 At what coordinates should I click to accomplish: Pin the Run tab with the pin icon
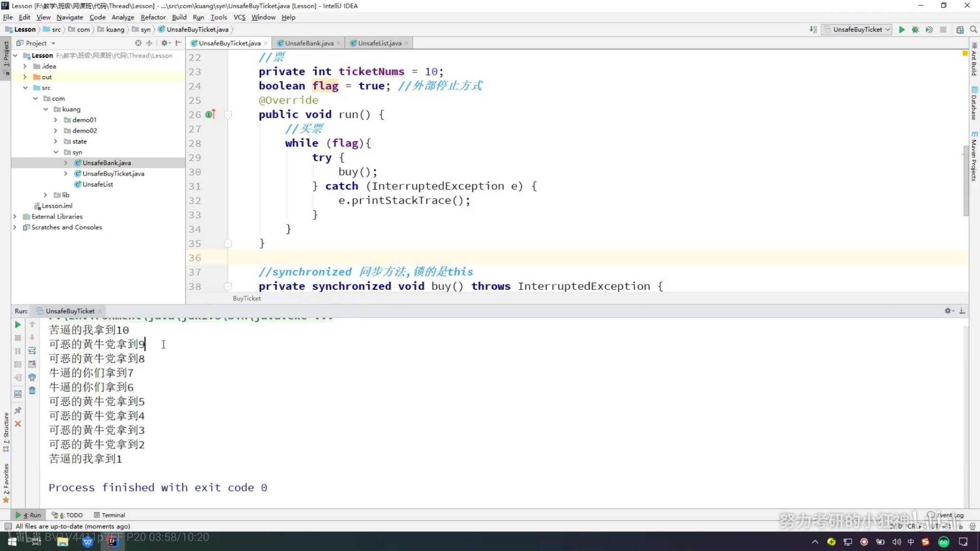18,410
